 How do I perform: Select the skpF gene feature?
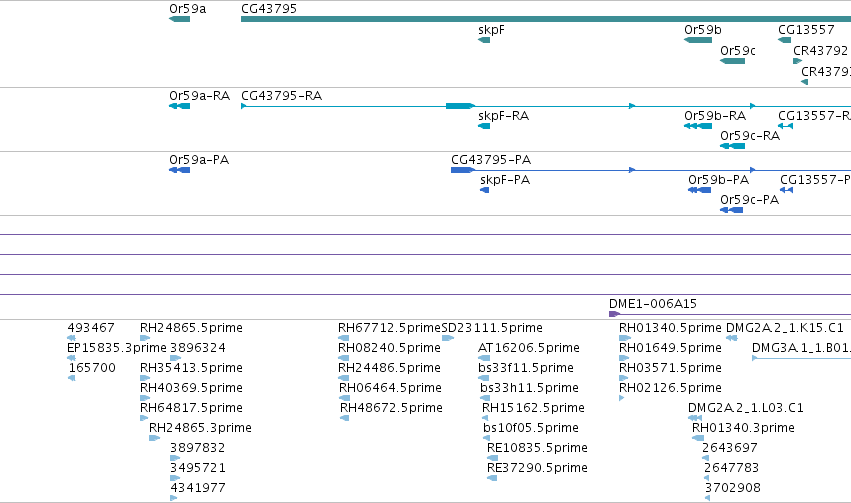[x=484, y=40]
